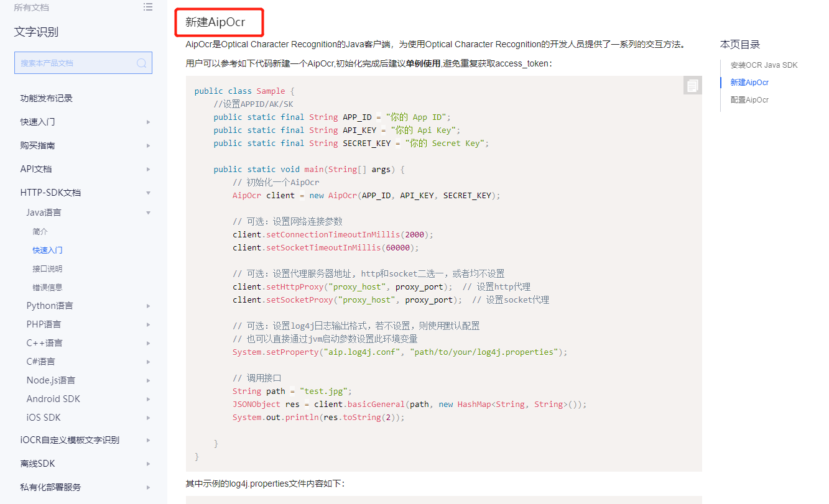Click the 本页目录 heading
Image resolution: width=829 pixels, height=504 pixels.
click(x=740, y=45)
